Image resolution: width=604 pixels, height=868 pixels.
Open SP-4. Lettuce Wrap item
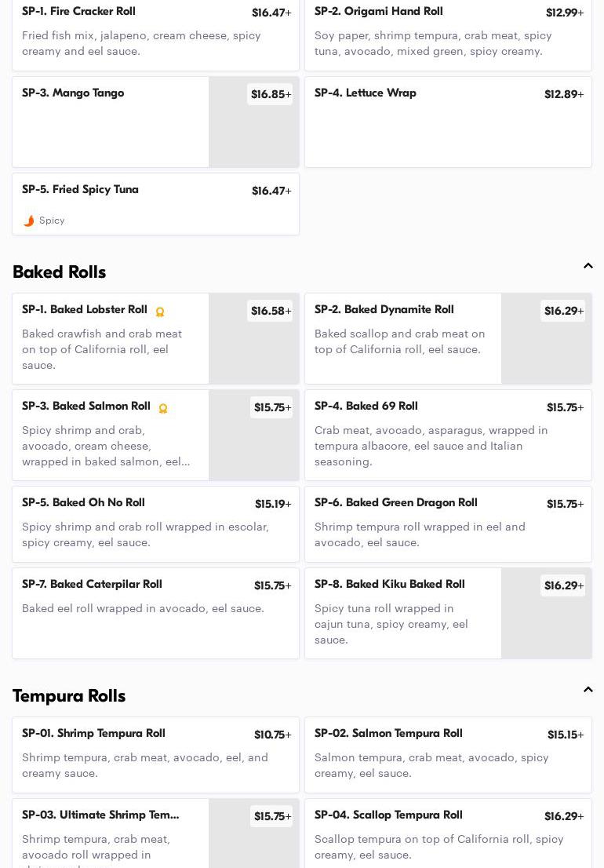tap(366, 93)
